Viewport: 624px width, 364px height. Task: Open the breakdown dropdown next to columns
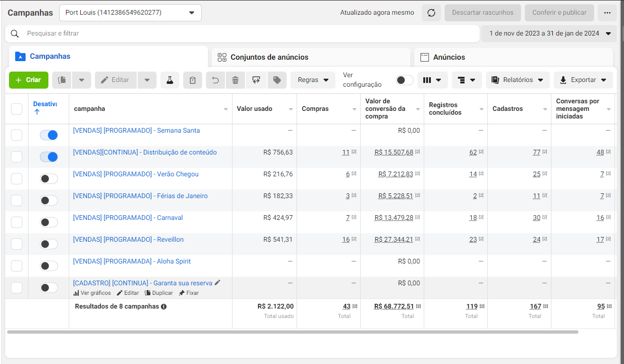(x=466, y=80)
